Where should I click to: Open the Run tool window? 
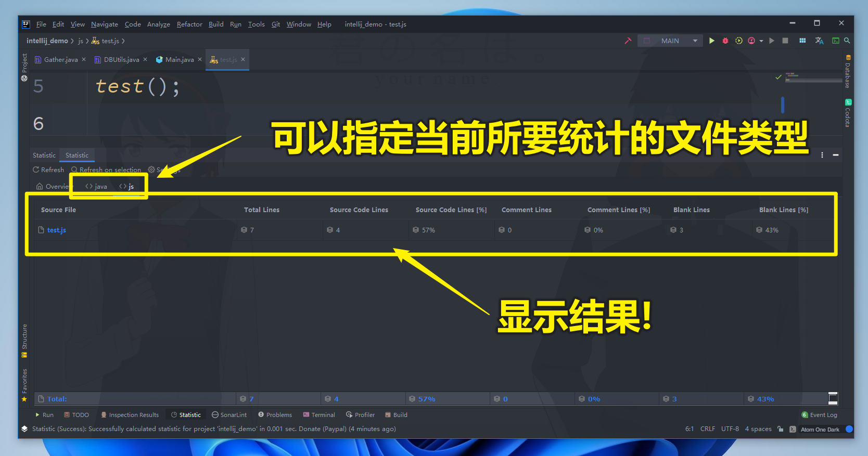(44, 415)
